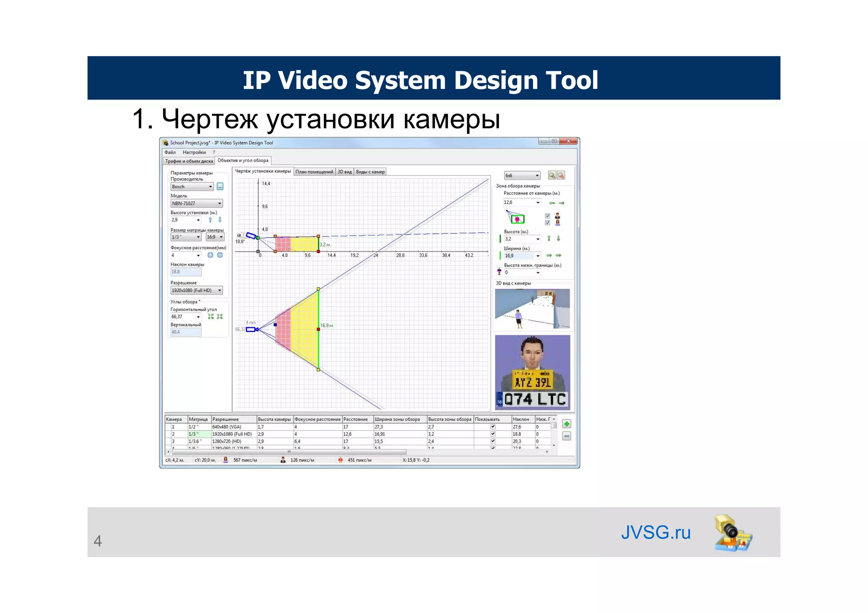
Task: Expand focal length 4 dropdown
Action: pos(198,255)
